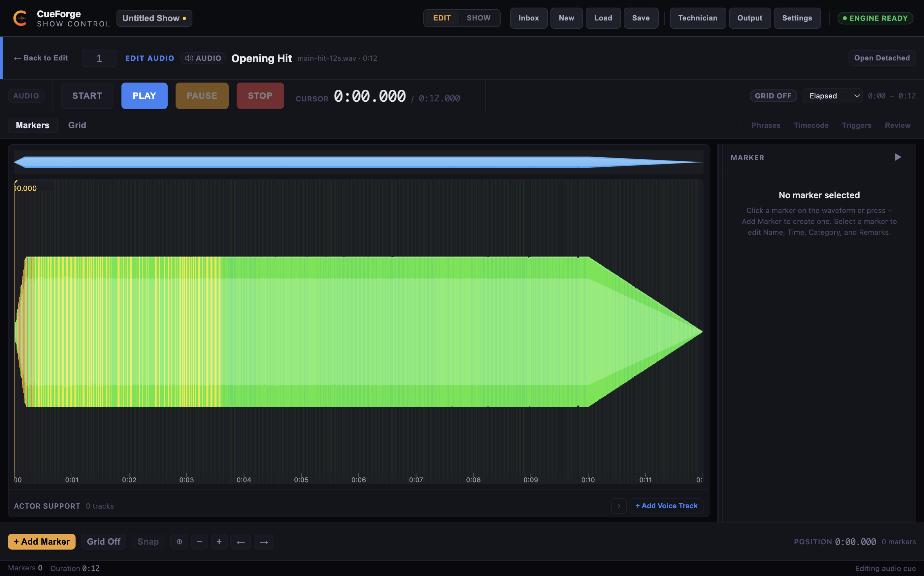The height and width of the screenshot is (576, 924).
Task: Click the PAUSE button
Action: coord(202,96)
